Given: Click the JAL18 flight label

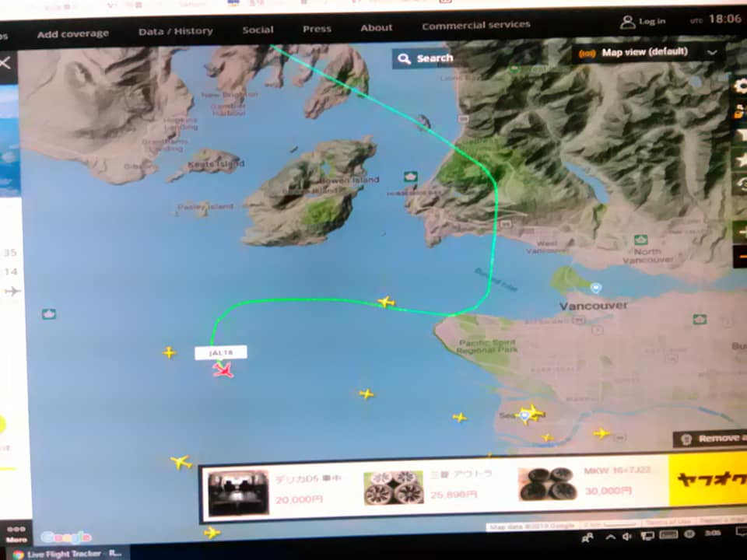Looking at the screenshot, I should click(220, 352).
